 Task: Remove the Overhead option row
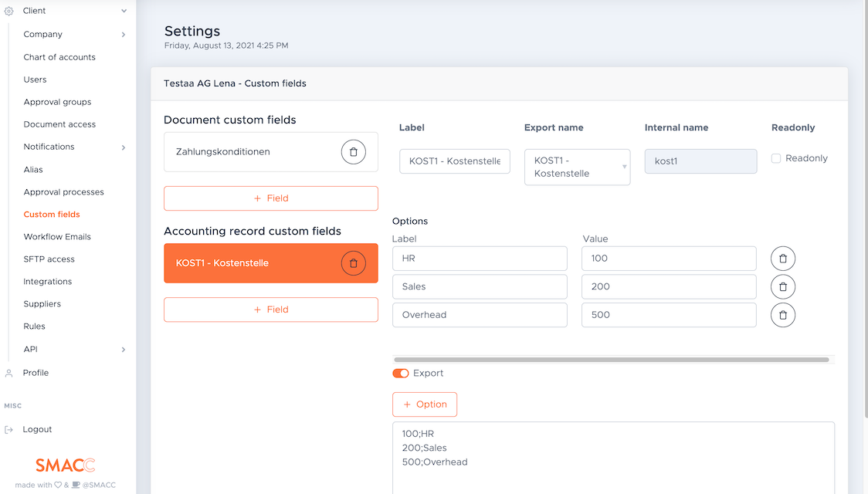point(783,315)
